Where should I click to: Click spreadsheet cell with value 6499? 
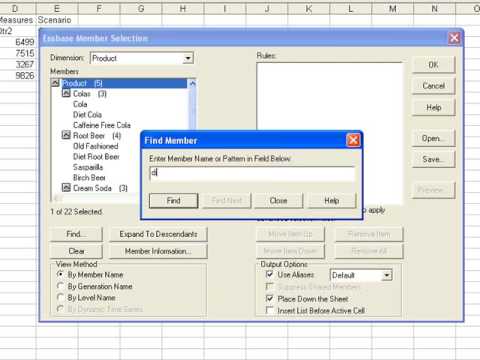click(17, 42)
